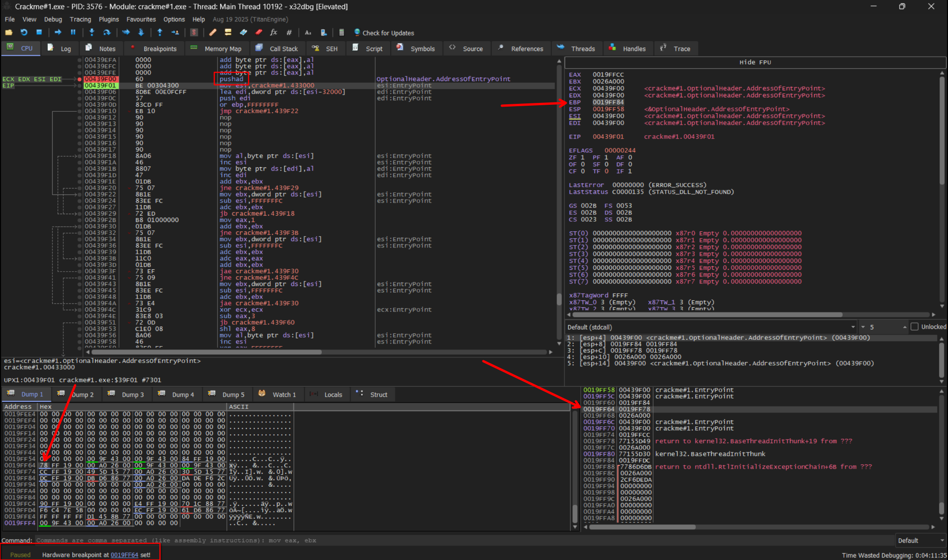Execute till return using the up arrow

[x=160, y=32]
